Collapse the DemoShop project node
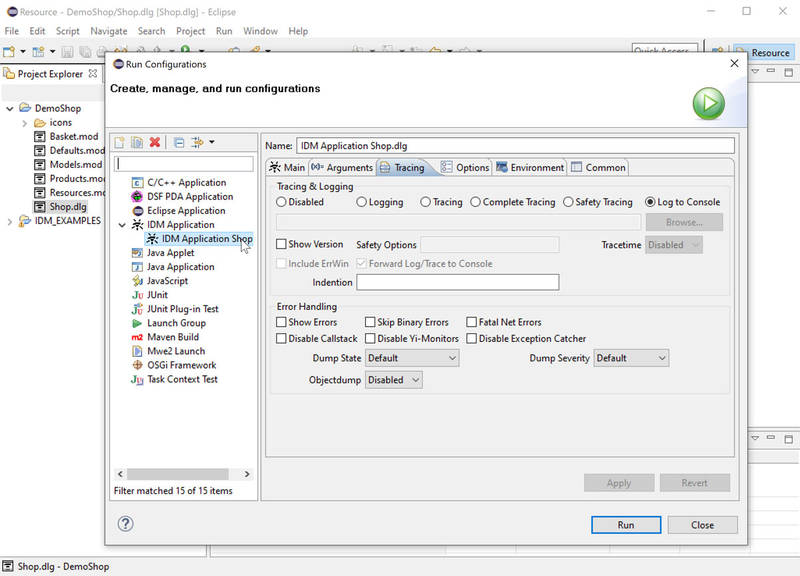This screenshot has width=800, height=576. pyautogui.click(x=10, y=109)
